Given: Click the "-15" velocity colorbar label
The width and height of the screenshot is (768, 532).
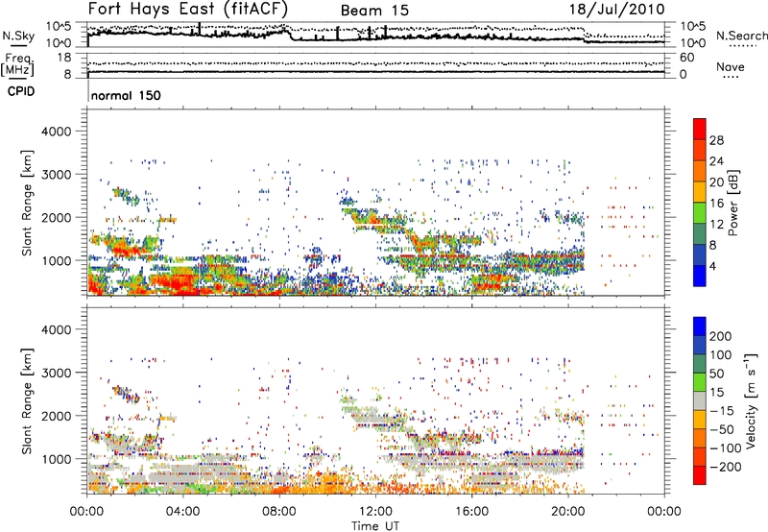Looking at the screenshot, I should [x=720, y=411].
